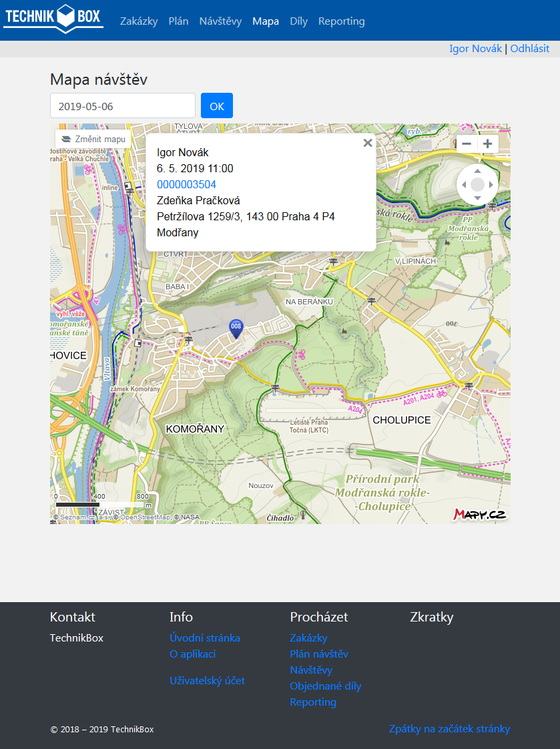The width and height of the screenshot is (560, 749).
Task: Pan map down with compass arrow
Action: click(x=477, y=198)
